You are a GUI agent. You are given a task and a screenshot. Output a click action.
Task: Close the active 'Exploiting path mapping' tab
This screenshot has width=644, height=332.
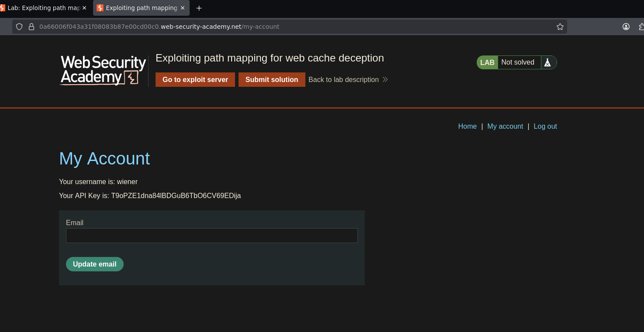(x=183, y=8)
